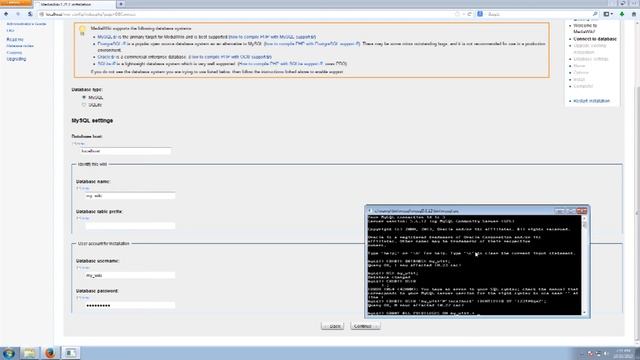Open the Upgrading link in the sidebar

coord(16,59)
